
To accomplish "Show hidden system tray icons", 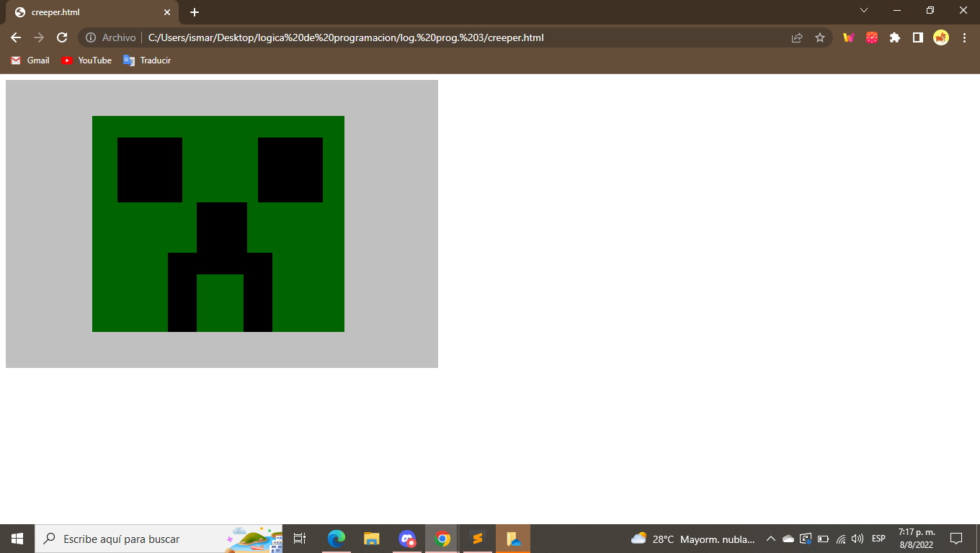I will [770, 539].
